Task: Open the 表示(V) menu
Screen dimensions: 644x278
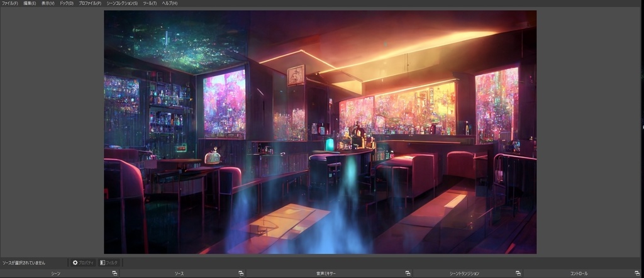Action: click(48, 3)
